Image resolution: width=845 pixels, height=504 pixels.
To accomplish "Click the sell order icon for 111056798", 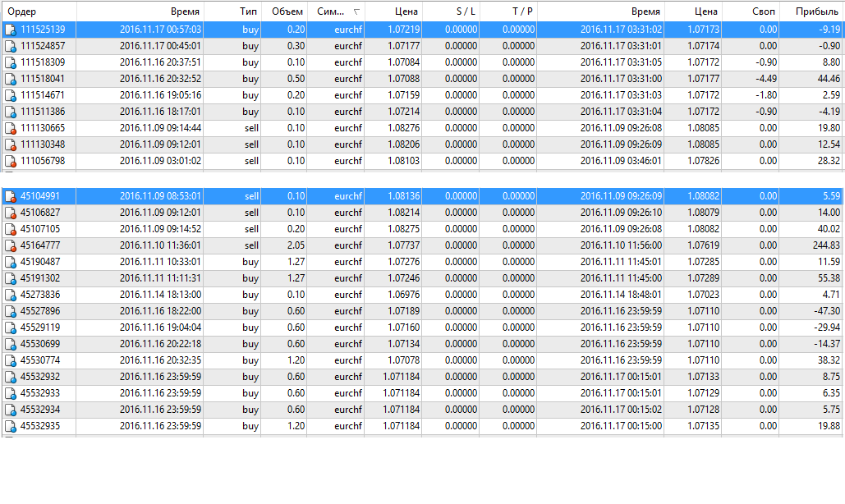I will pos(10,162).
